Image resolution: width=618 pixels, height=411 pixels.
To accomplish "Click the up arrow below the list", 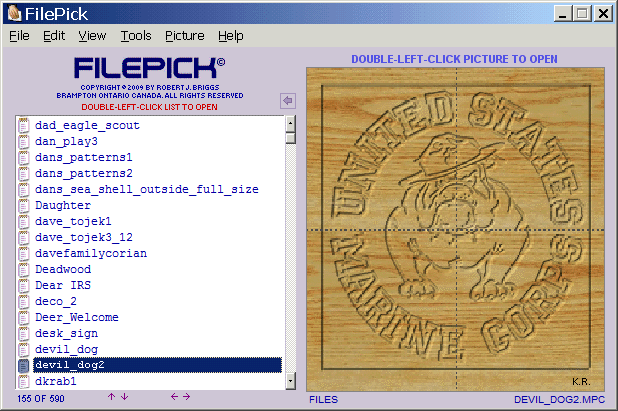I will tap(112, 396).
